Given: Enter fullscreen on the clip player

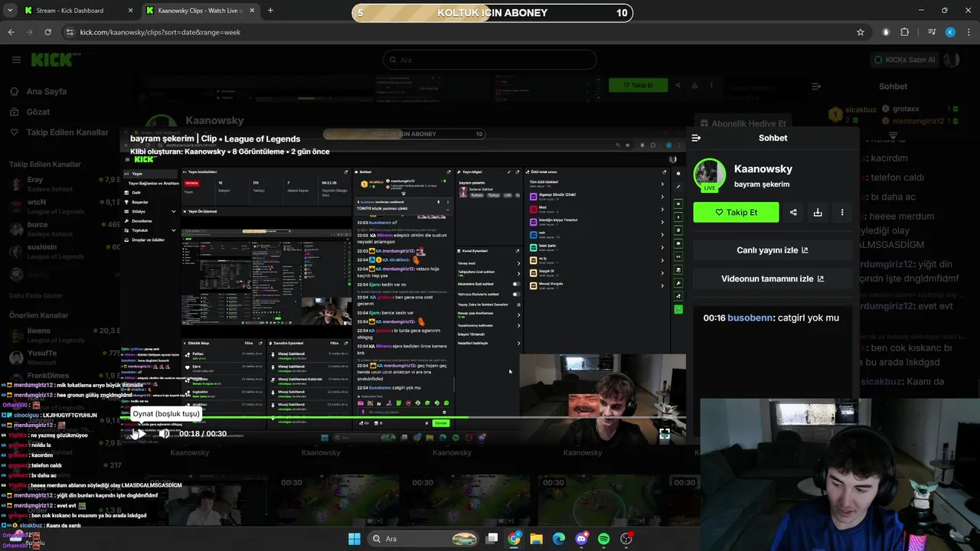Looking at the screenshot, I should click(x=665, y=434).
